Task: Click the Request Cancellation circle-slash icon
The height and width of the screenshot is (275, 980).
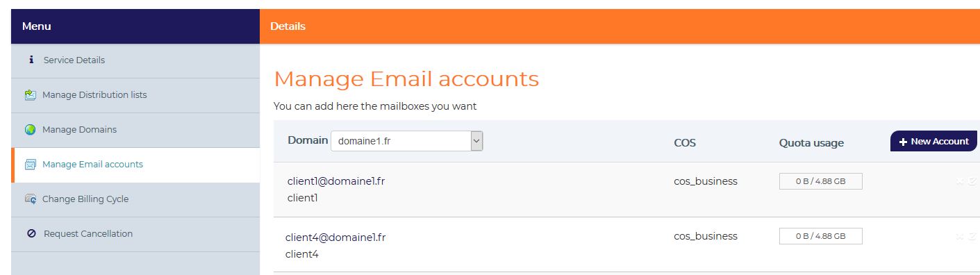Action: [31, 234]
